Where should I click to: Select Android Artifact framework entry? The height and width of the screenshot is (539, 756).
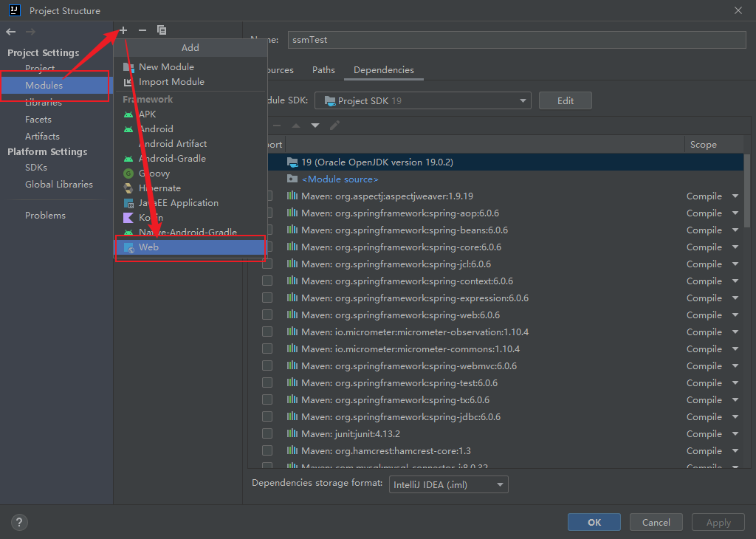point(190,144)
